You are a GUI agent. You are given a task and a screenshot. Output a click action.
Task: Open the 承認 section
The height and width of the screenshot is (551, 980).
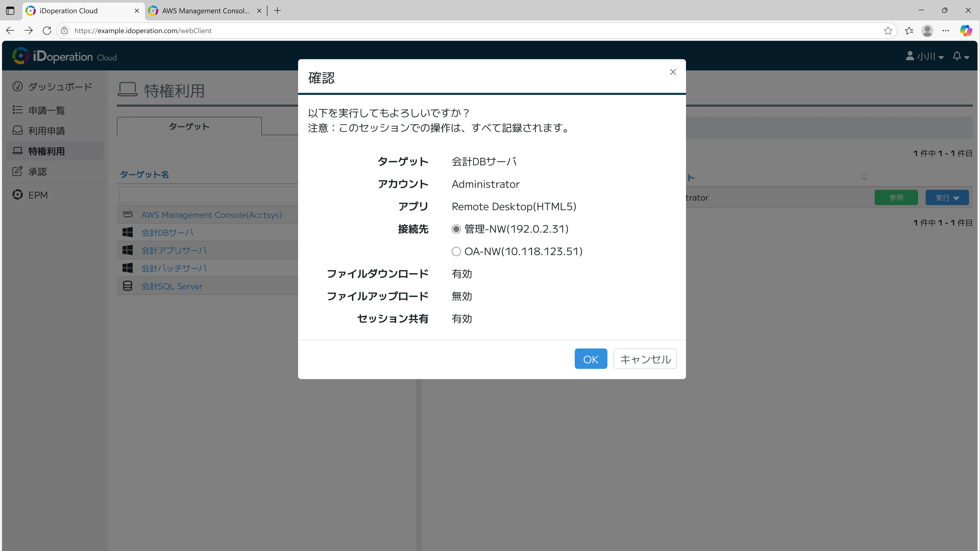(38, 171)
